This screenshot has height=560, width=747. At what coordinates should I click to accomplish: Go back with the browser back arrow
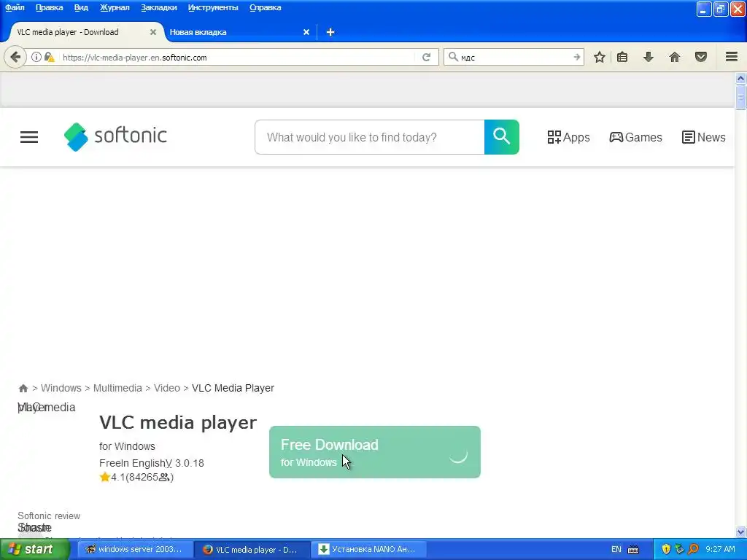15,58
